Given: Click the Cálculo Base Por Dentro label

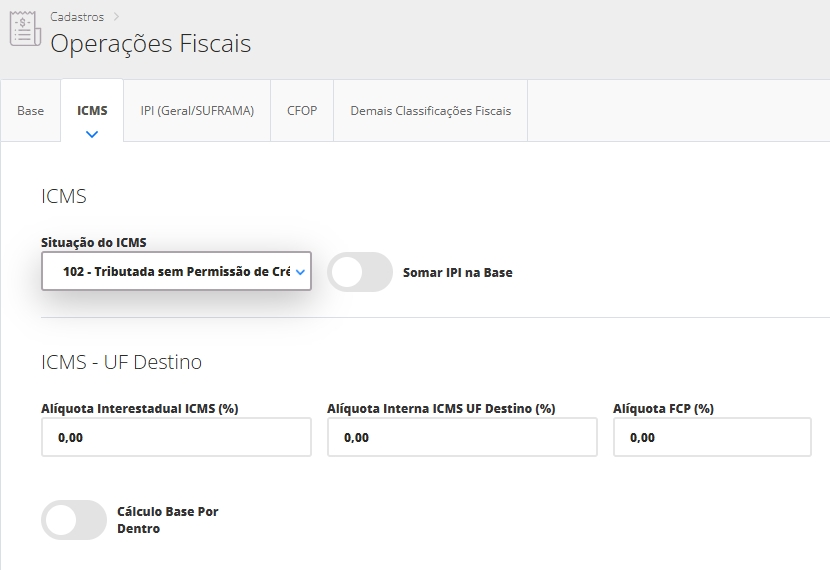Looking at the screenshot, I should [167, 520].
